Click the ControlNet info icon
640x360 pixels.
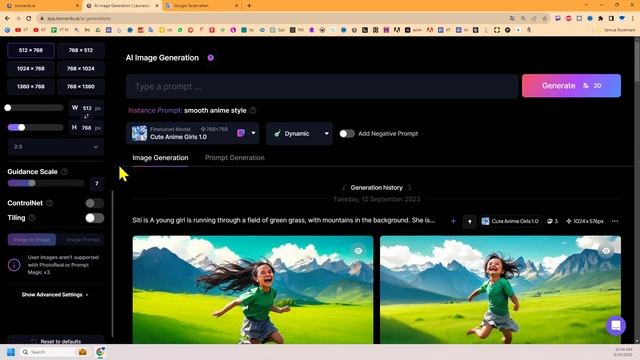(49, 203)
